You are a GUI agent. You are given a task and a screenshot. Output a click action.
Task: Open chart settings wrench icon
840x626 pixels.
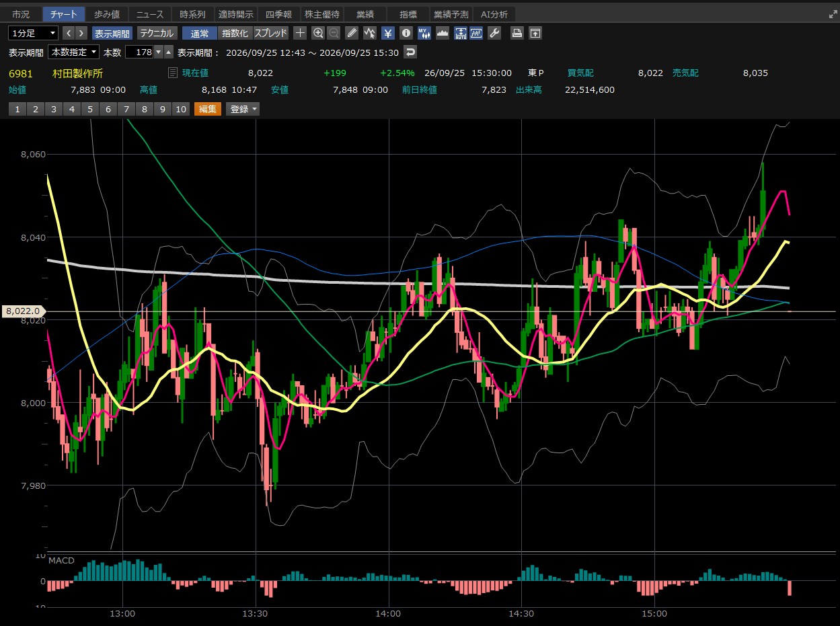click(494, 33)
